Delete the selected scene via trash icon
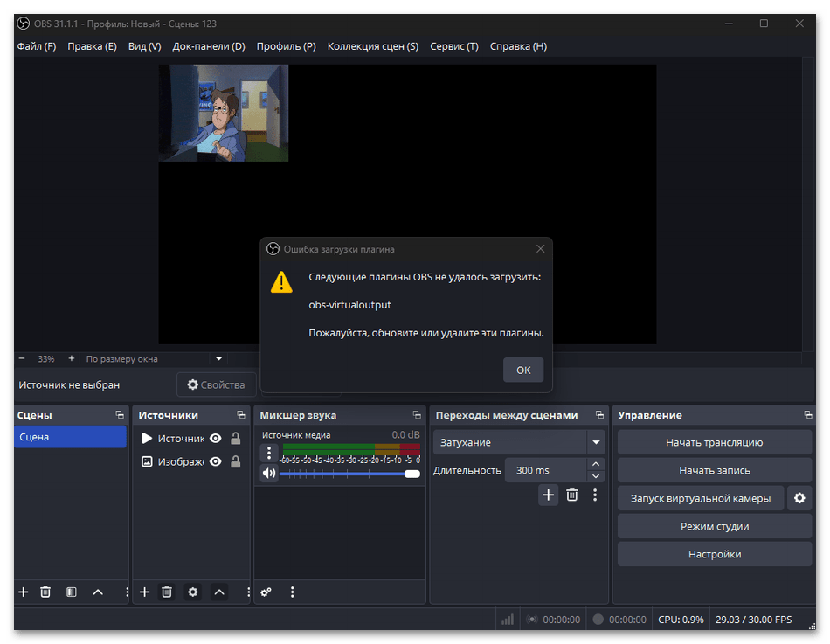This screenshot has width=830, height=644. pyautogui.click(x=45, y=592)
